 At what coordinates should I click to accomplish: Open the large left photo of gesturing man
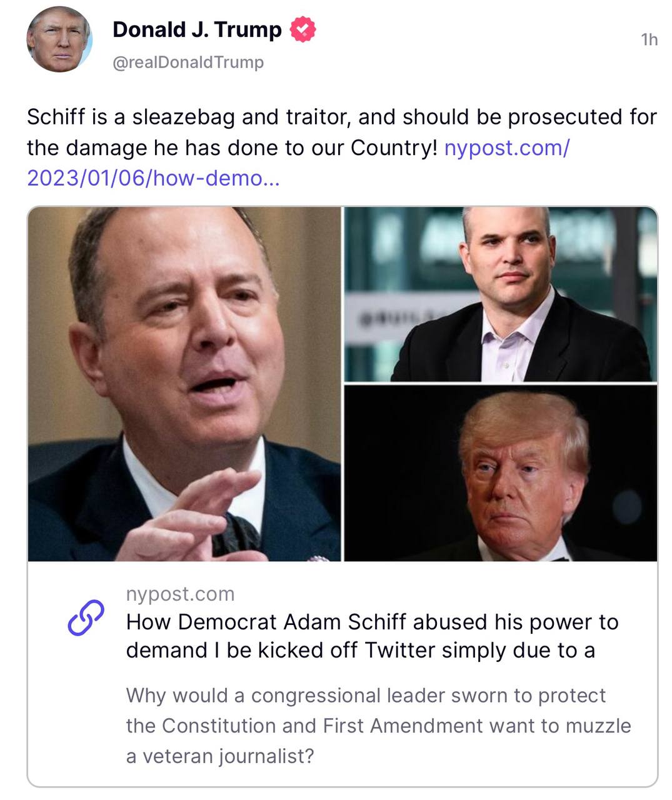[x=184, y=384]
